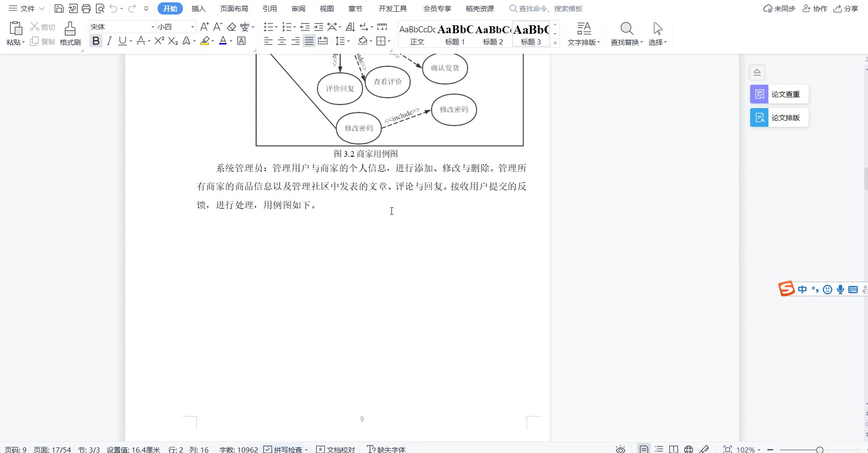Screen dimensions: 868x453
Task: Click the 论文查重 button
Action: (x=779, y=94)
